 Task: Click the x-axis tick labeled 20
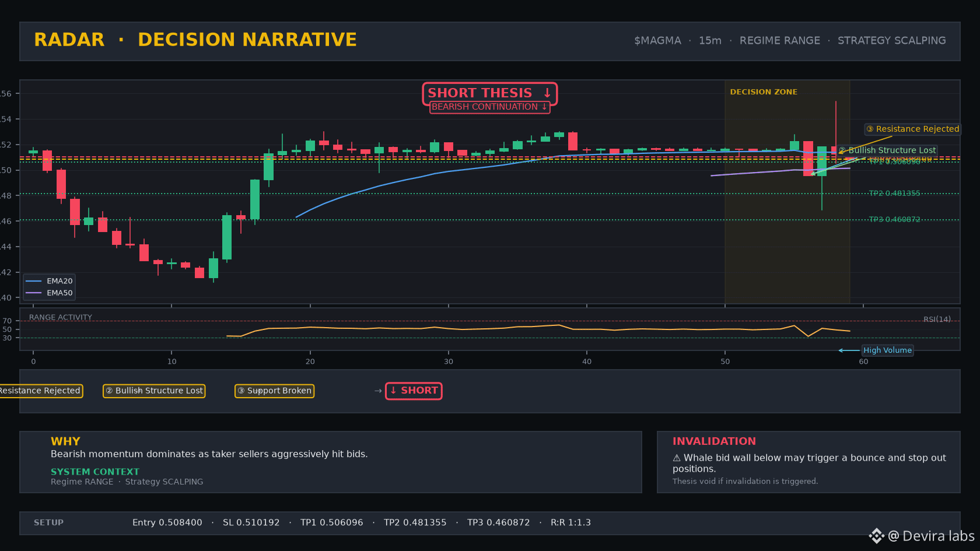click(310, 362)
